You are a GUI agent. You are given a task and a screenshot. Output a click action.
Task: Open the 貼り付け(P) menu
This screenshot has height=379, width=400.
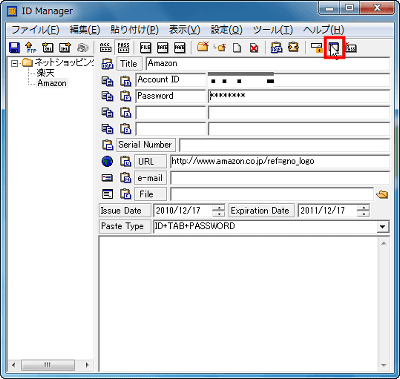coord(134,30)
